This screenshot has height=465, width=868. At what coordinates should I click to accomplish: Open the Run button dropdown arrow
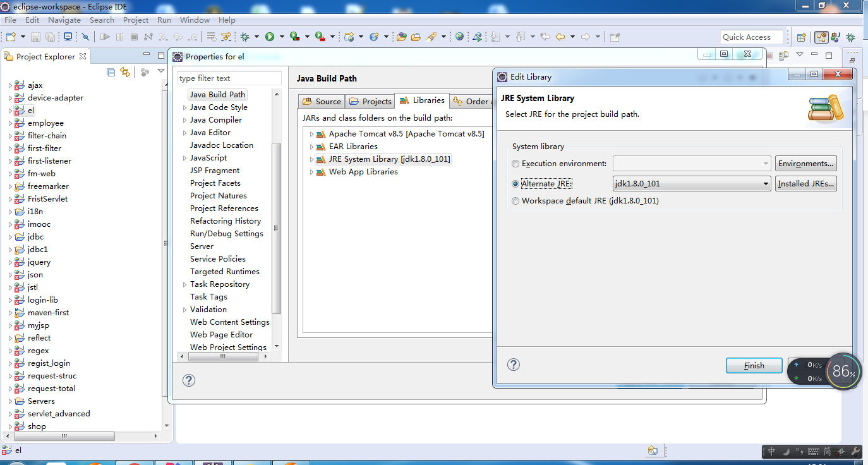pyautogui.click(x=282, y=37)
